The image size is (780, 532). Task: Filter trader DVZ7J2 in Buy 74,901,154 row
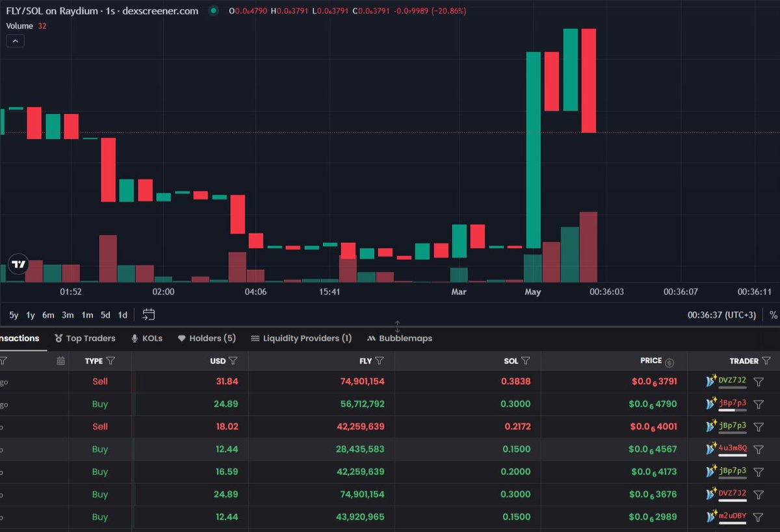pyautogui.click(x=758, y=494)
